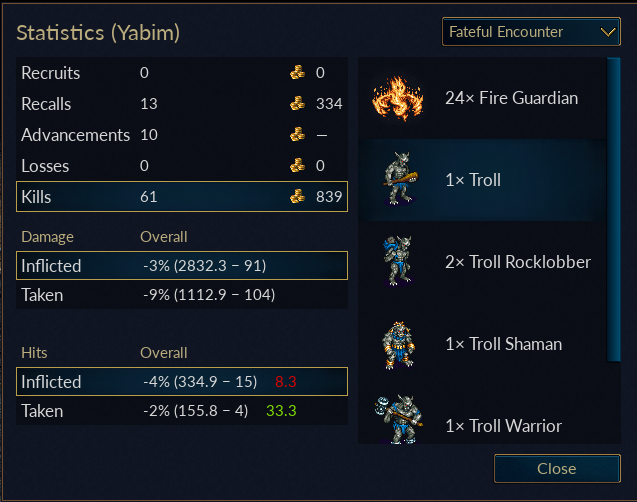Click the Troll Rocklobber unit sprite
637x502 pixels.
pyautogui.click(x=397, y=261)
